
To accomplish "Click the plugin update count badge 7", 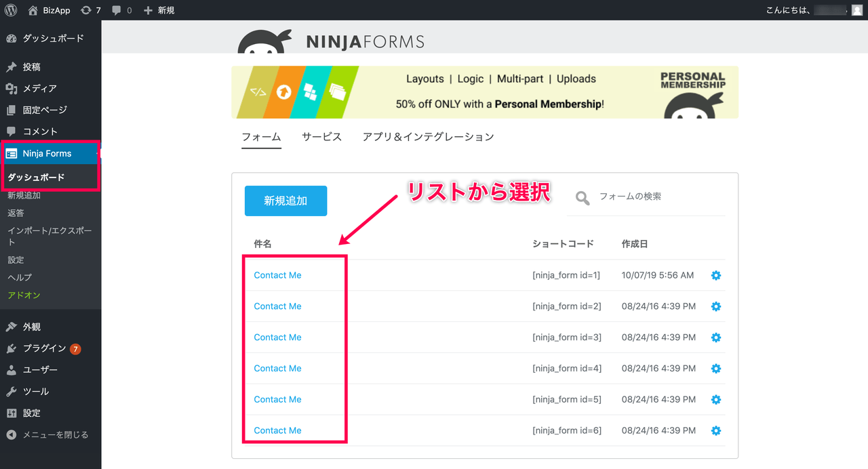I will 75,349.
